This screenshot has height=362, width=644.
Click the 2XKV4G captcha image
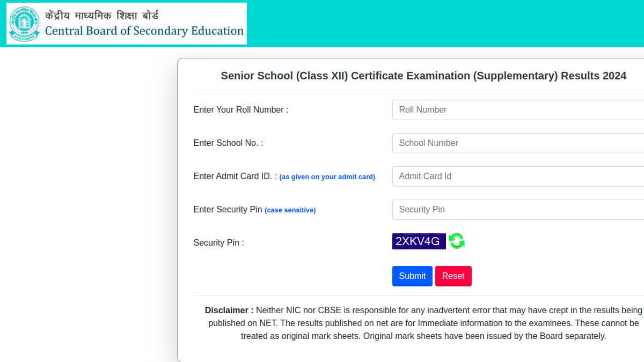[419, 241]
